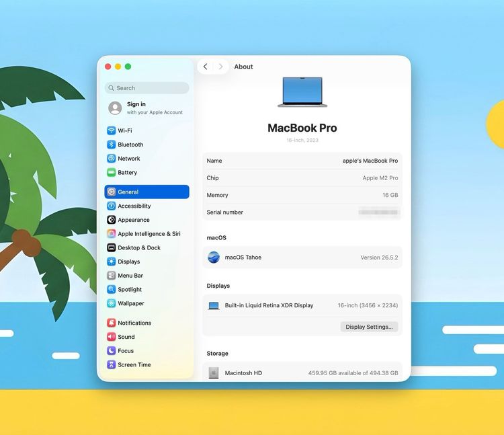Open Spotlight settings
This screenshot has height=435, width=504.
[x=146, y=289]
